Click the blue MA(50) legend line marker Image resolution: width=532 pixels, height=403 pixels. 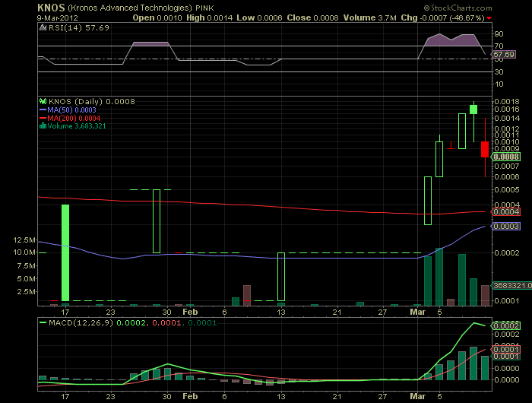coord(43,109)
